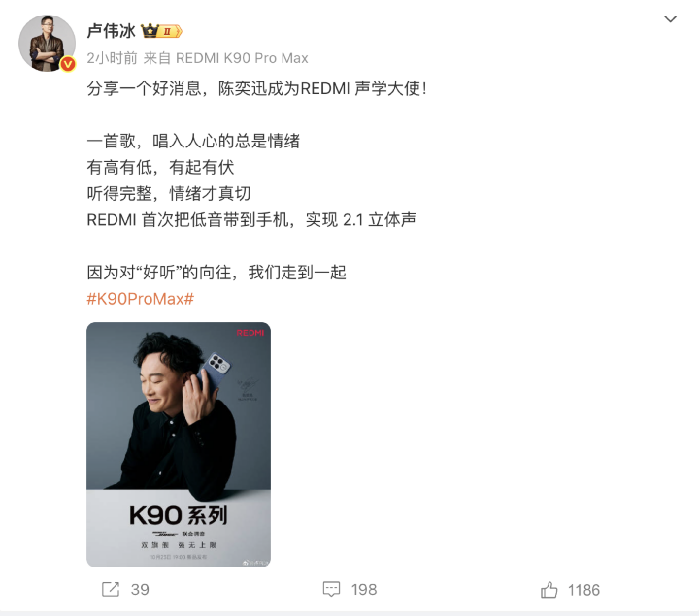Image resolution: width=699 pixels, height=616 pixels.
Task: Click the orange verified V badge
Action: coord(68,65)
